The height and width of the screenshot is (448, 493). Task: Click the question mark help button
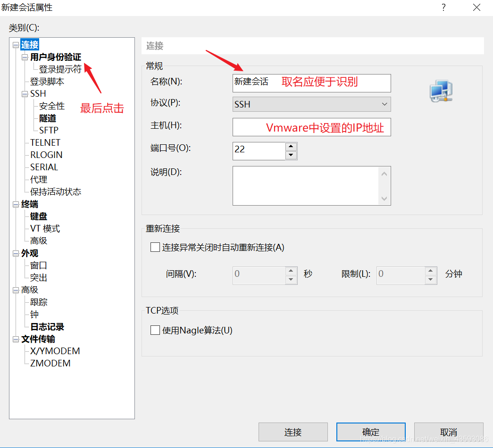[443, 7]
